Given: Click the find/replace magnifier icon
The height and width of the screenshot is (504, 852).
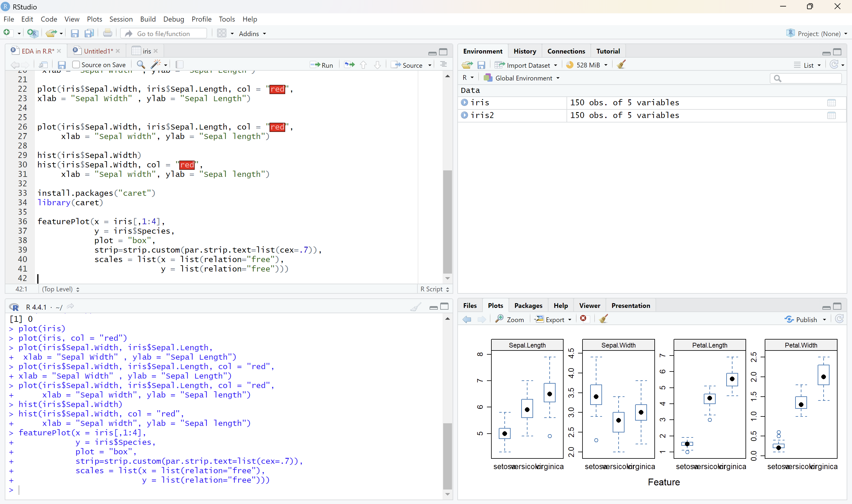Looking at the screenshot, I should (141, 64).
